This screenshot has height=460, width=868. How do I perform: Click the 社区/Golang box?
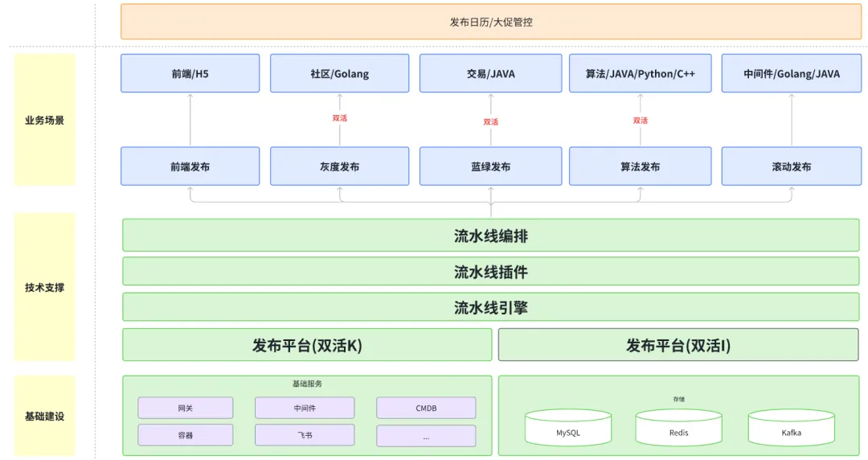coord(339,73)
